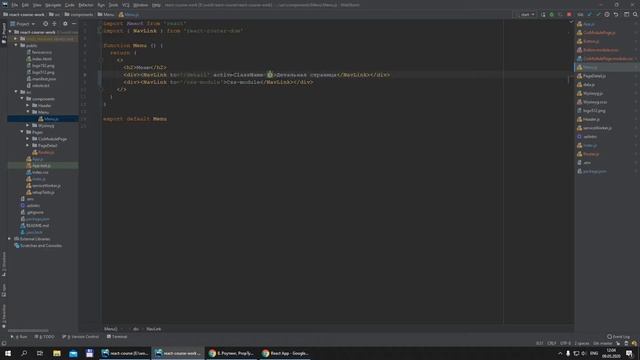Collapse the Pages folder
This screenshot has height=360, width=640.
[x=22, y=132]
